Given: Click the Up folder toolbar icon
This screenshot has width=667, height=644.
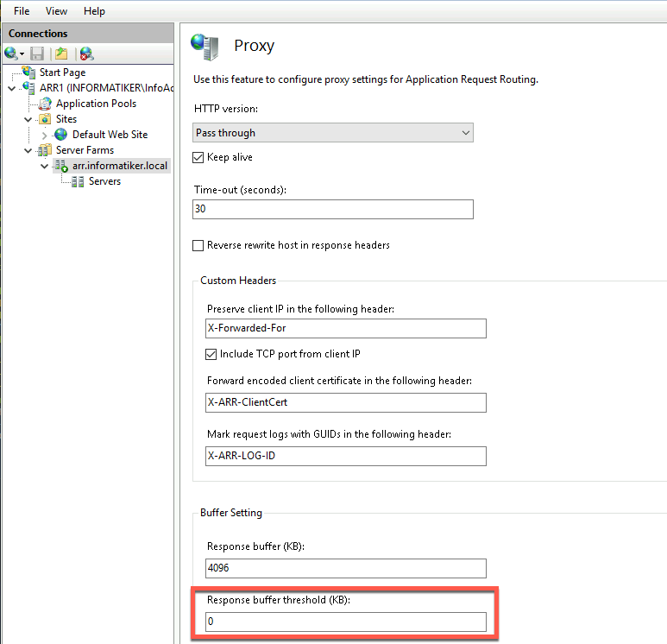Looking at the screenshot, I should pos(61,54).
